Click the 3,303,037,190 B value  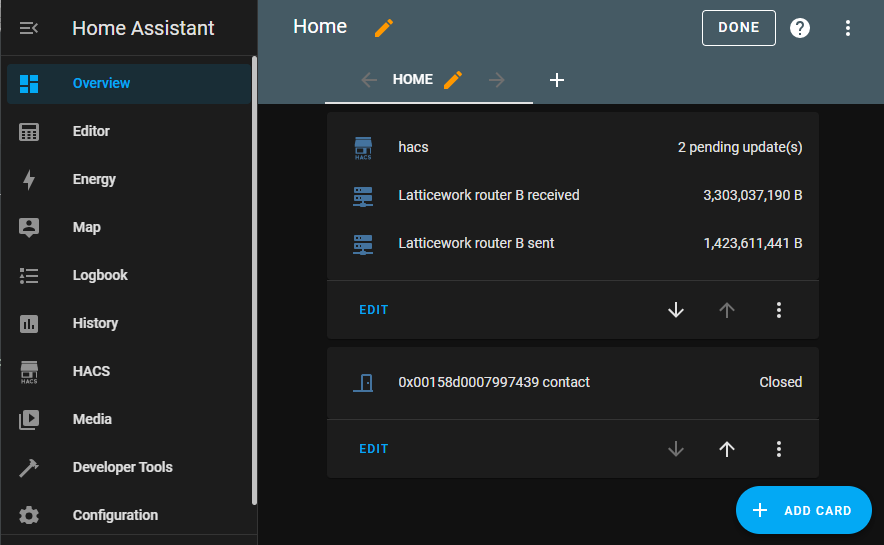point(753,196)
